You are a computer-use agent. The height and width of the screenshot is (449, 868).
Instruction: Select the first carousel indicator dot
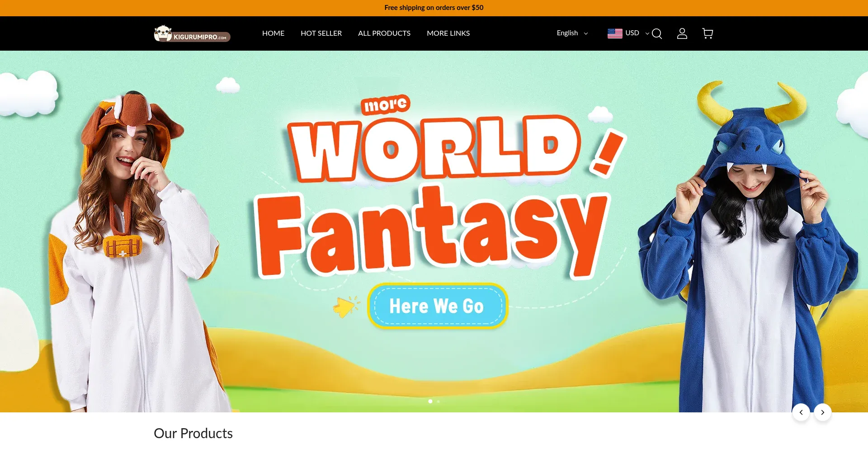coord(430,401)
